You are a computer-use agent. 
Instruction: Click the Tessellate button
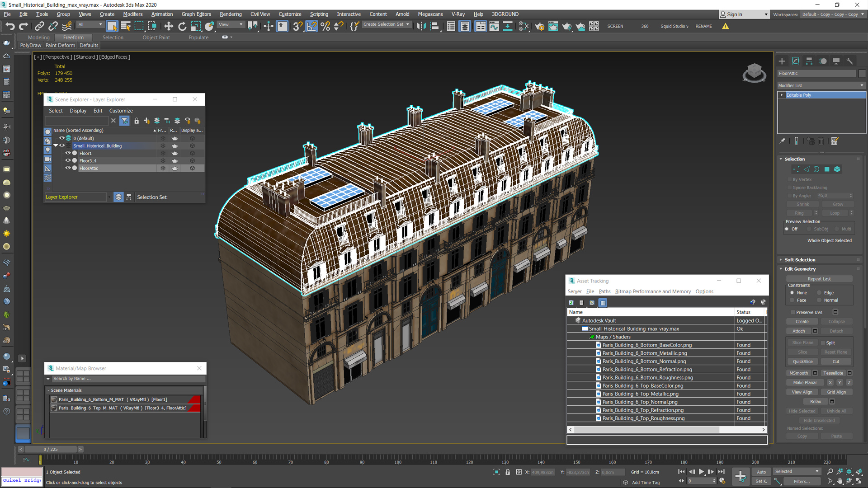click(x=833, y=373)
